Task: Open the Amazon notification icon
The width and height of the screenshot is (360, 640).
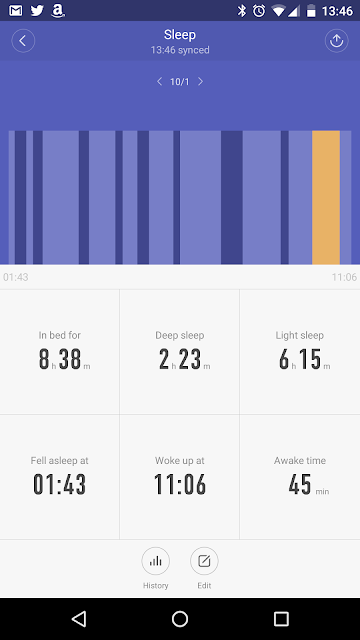Action: [58, 11]
